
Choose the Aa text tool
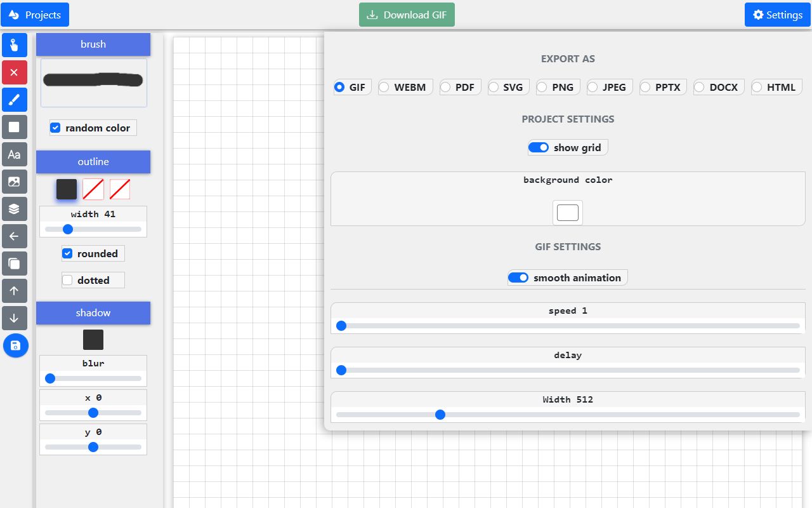pyautogui.click(x=14, y=154)
